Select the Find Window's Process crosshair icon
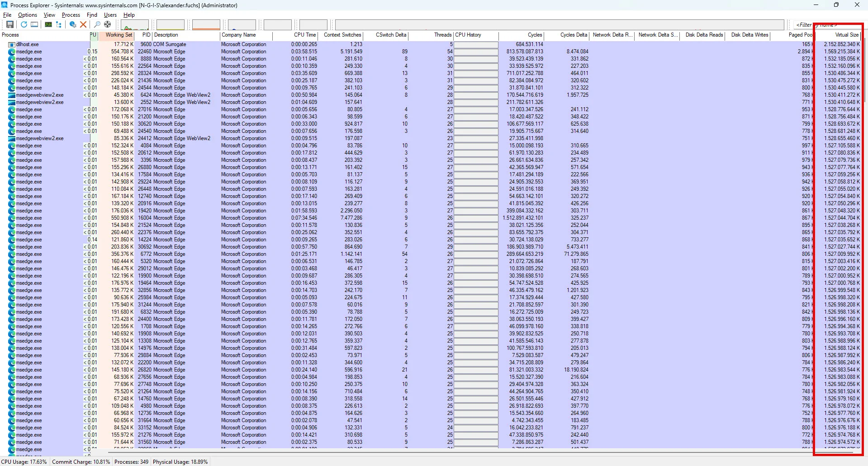The image size is (868, 466). tap(108, 24)
